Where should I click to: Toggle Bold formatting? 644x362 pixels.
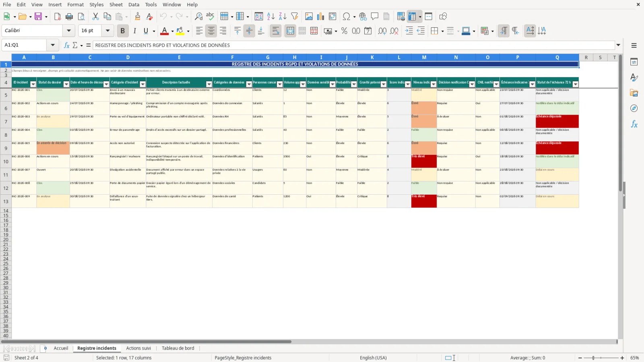pyautogui.click(x=122, y=31)
